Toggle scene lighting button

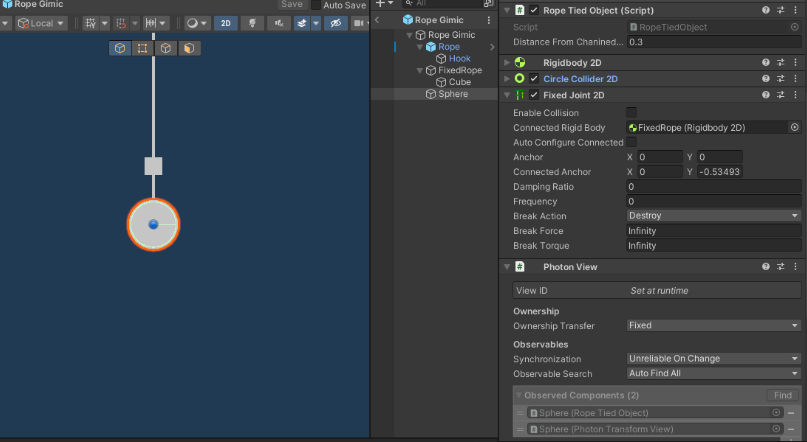tap(252, 23)
